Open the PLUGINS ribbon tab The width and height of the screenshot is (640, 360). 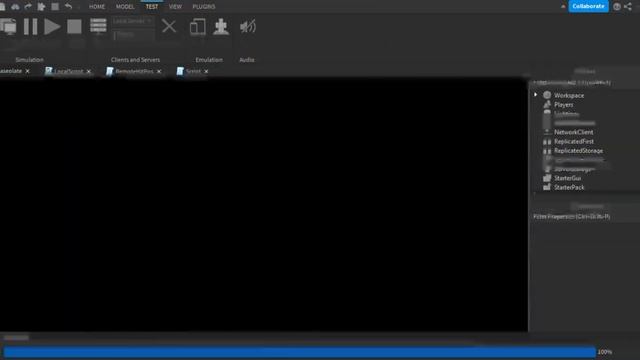click(204, 7)
